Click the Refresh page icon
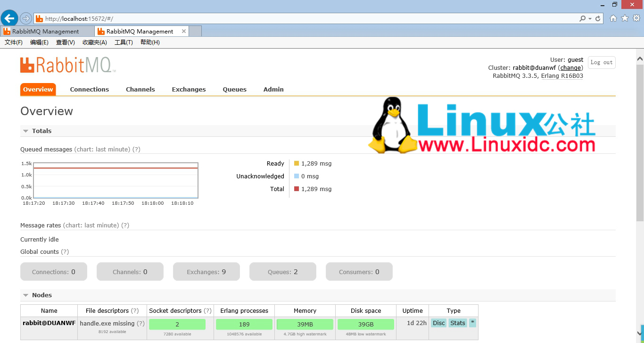This screenshot has height=343, width=644. 598,18
